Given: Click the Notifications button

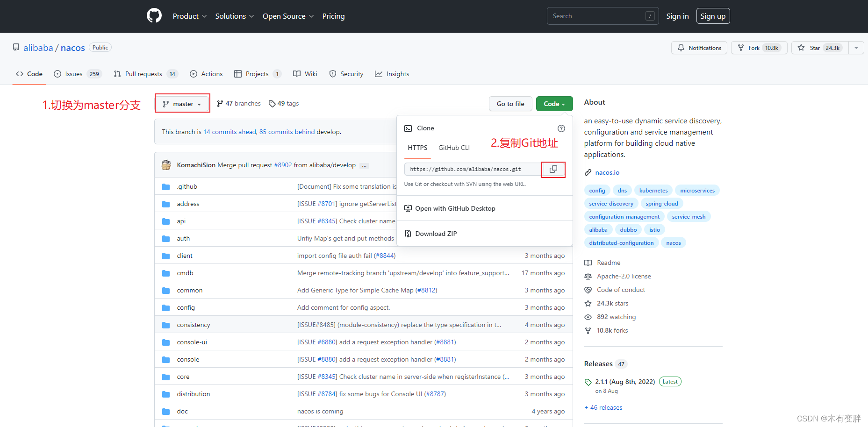Looking at the screenshot, I should point(699,48).
